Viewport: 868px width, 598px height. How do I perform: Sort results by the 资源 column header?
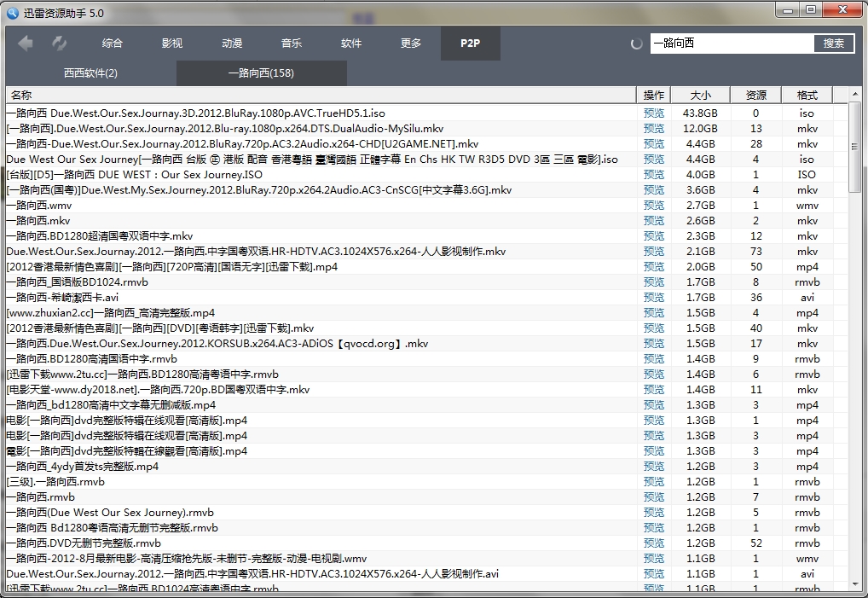[x=755, y=95]
